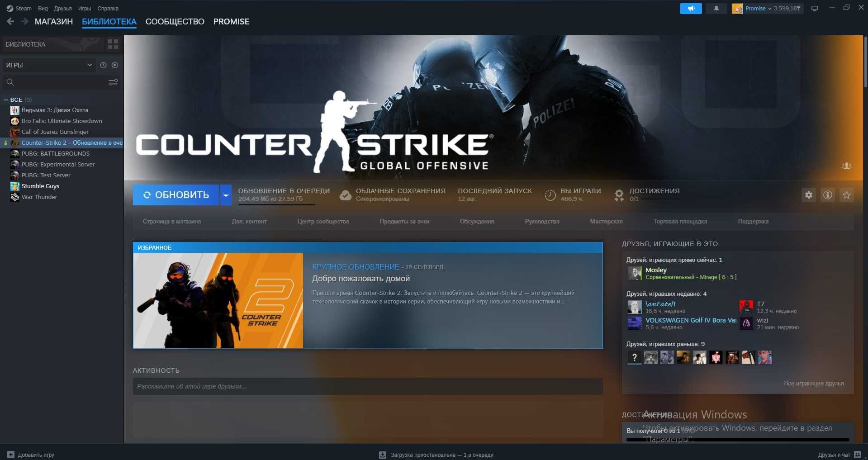
Task: Click the back navigation arrow
Action: click(10, 21)
